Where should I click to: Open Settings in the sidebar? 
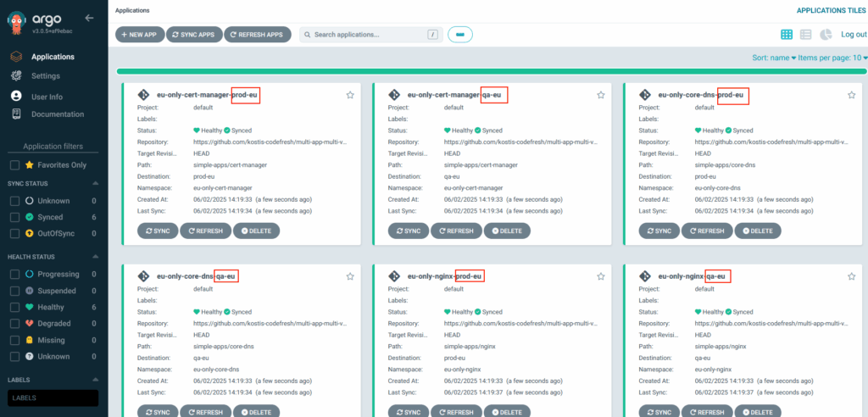[x=46, y=76]
